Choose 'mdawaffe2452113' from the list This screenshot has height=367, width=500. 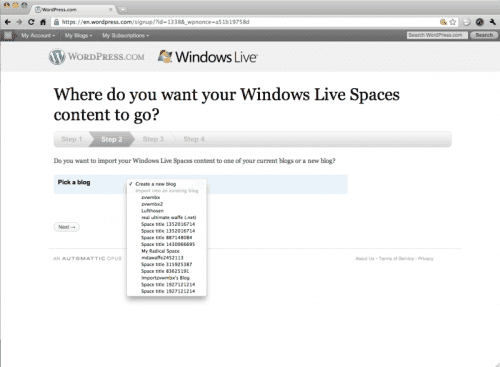click(166, 258)
